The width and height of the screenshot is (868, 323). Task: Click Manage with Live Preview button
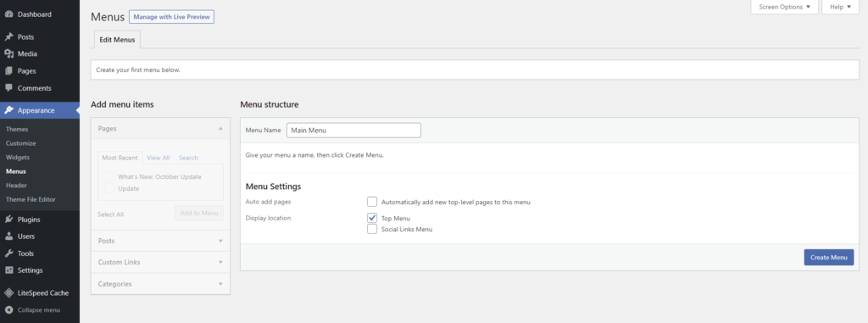pyautogui.click(x=171, y=17)
